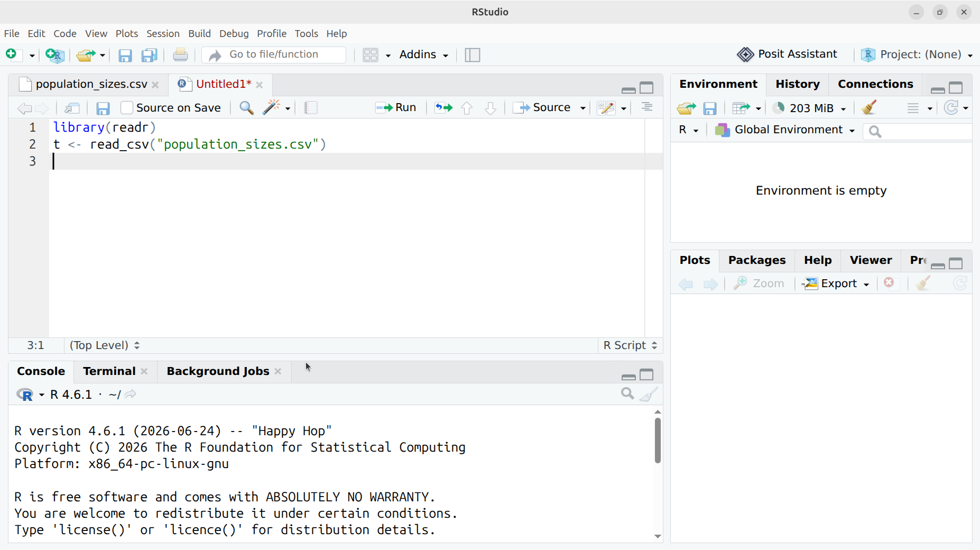Open the Packages tab
The image size is (980, 550).
(757, 260)
